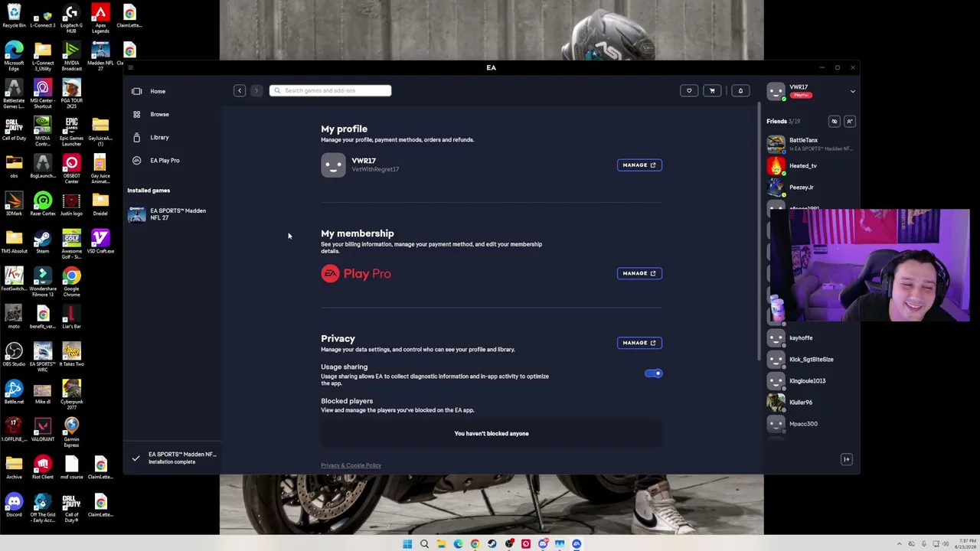Expand the VWR17 account dropdown
Viewport: 980px width, 551px height.
tap(853, 91)
